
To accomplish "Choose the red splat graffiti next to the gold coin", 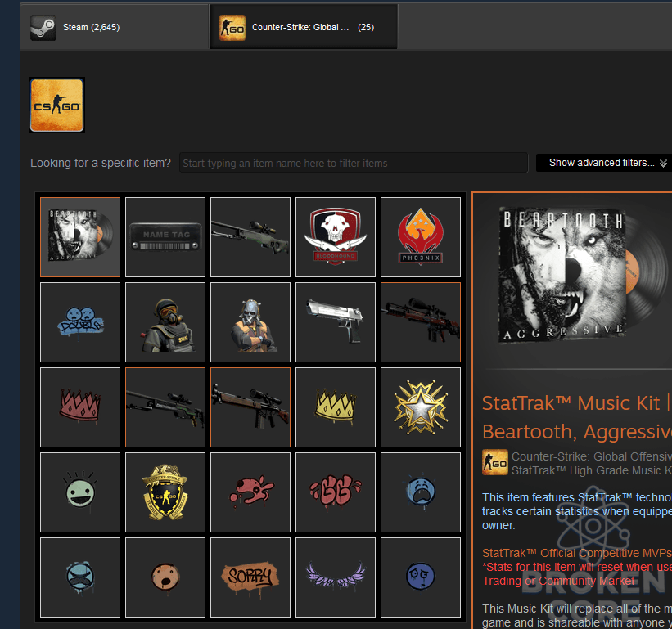I will point(250,492).
